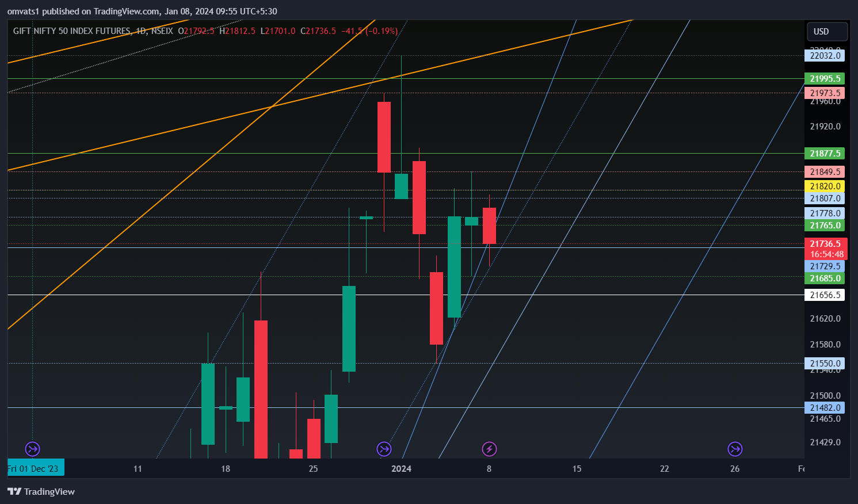Click date 15 on the time axis
The image size is (858, 504).
[577, 469]
